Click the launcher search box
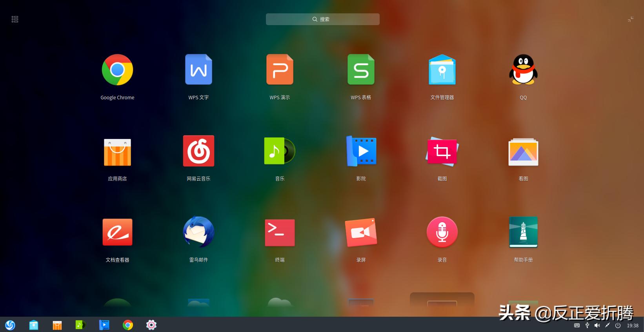 322,19
